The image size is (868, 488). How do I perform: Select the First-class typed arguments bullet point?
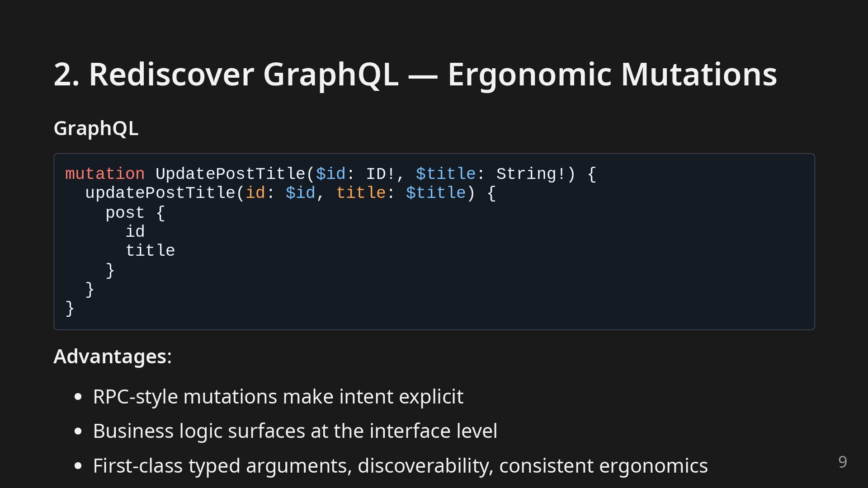click(400, 466)
